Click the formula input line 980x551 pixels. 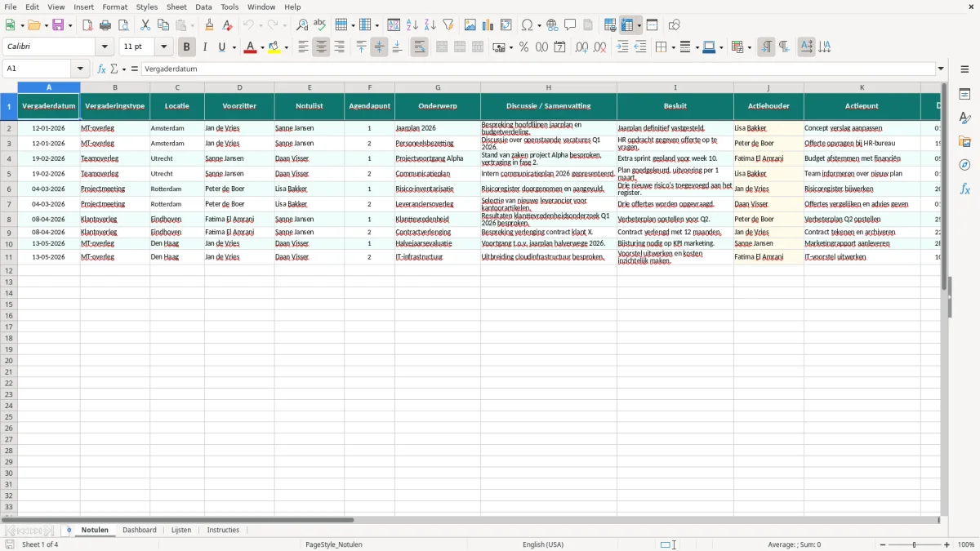[x=537, y=69]
